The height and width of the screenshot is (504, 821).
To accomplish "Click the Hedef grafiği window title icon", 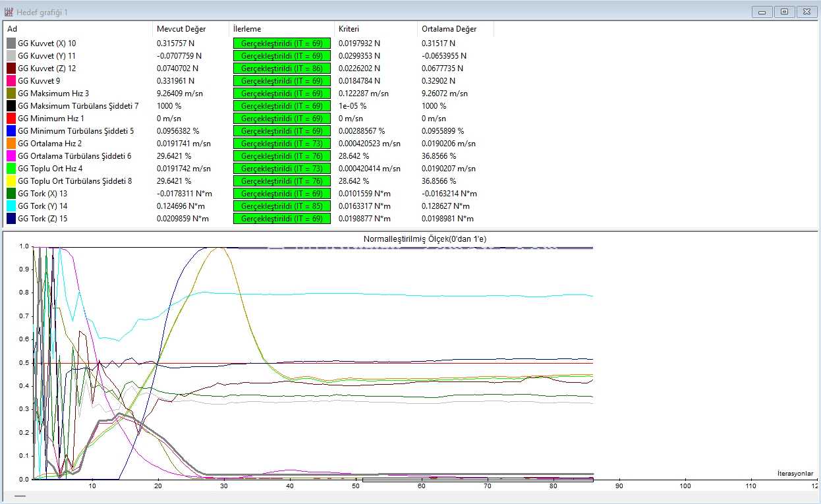I will click(9, 12).
